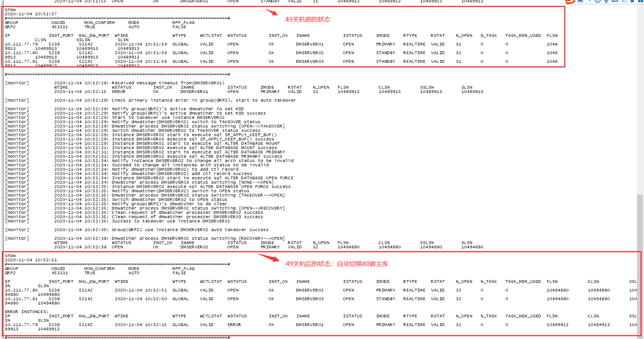Select the 'Received message timeout from(DMSERVER01)' log line
The height and width of the screenshot is (339, 644).
(x=139, y=83)
